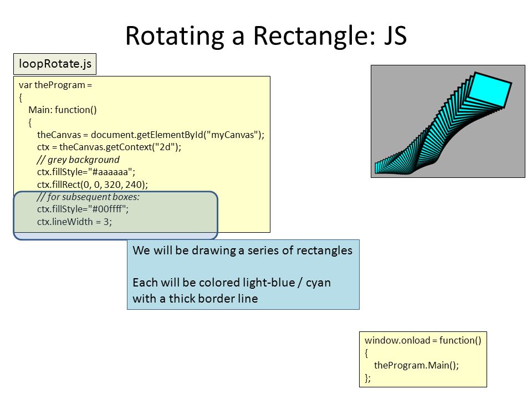Click the slide title 'Rotating a Rectangle: JS'

coord(266,35)
